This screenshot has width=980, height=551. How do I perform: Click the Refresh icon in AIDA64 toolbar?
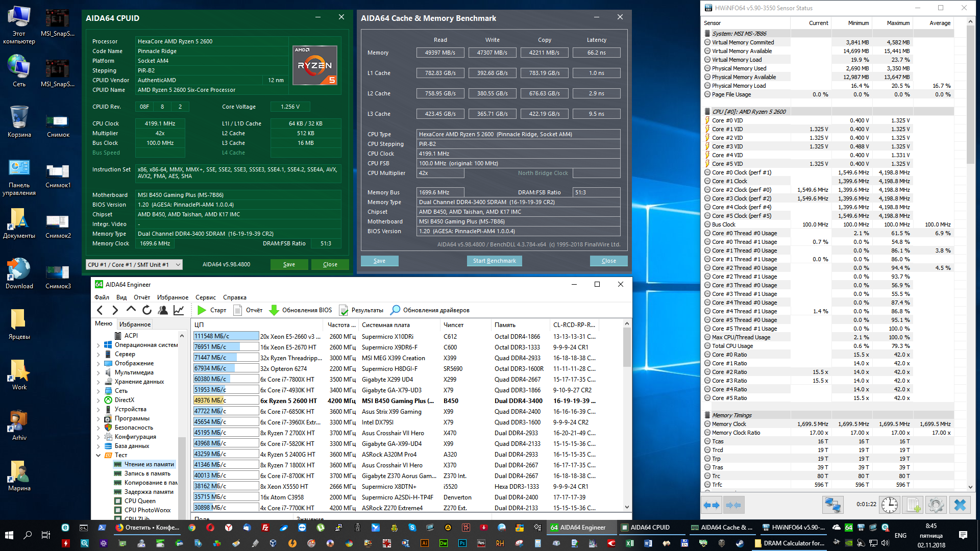coord(147,310)
